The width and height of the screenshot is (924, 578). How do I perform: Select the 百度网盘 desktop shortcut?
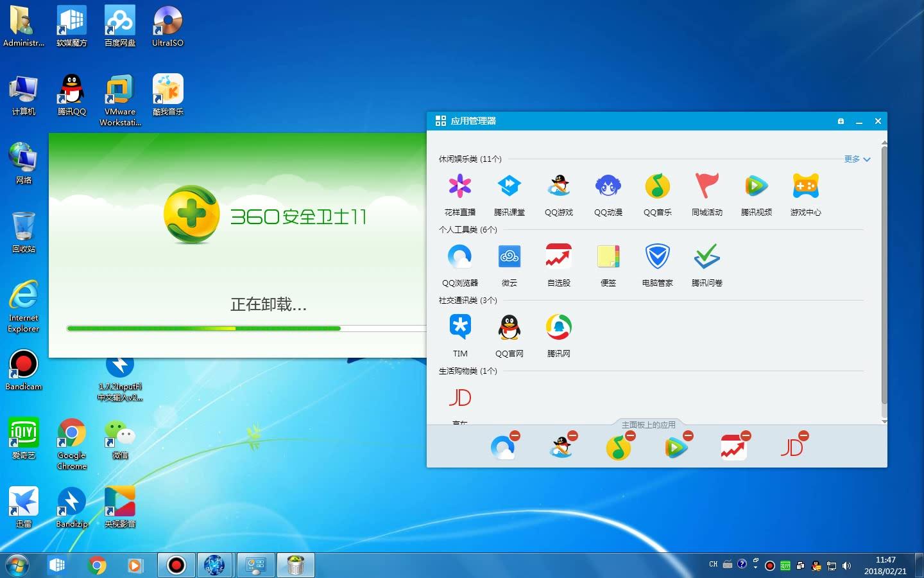120,27
